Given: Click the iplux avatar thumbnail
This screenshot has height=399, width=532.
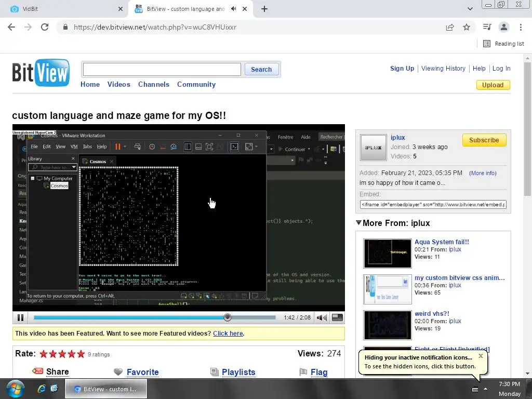Looking at the screenshot, I should pyautogui.click(x=373, y=148).
